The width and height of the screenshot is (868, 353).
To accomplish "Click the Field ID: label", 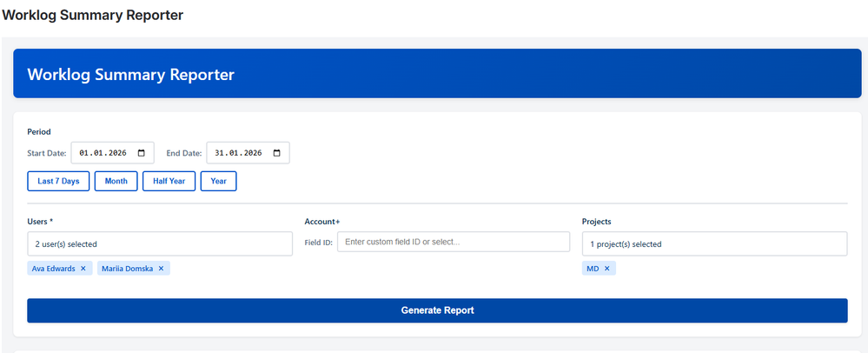I will pyautogui.click(x=318, y=243).
